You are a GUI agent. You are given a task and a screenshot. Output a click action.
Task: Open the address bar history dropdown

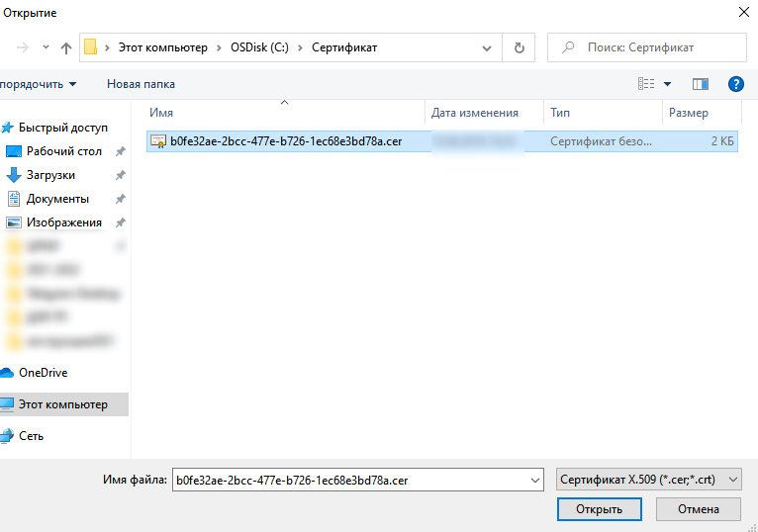pyautogui.click(x=487, y=47)
